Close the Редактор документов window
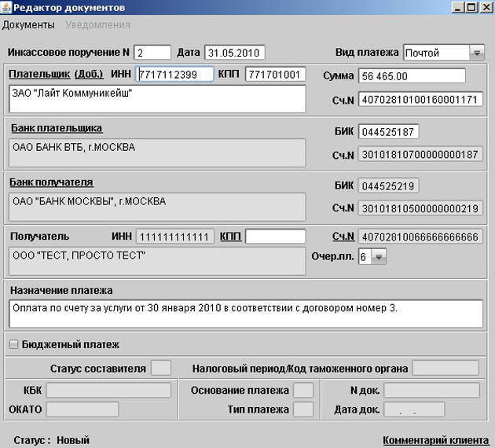 [x=486, y=7]
